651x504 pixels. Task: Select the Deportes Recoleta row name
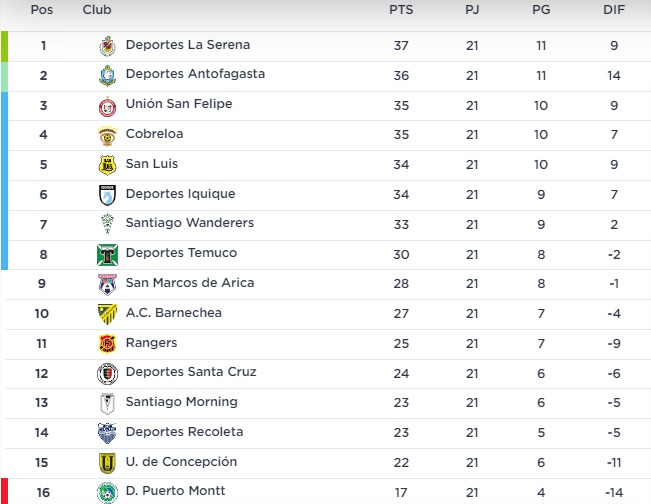click(x=184, y=432)
